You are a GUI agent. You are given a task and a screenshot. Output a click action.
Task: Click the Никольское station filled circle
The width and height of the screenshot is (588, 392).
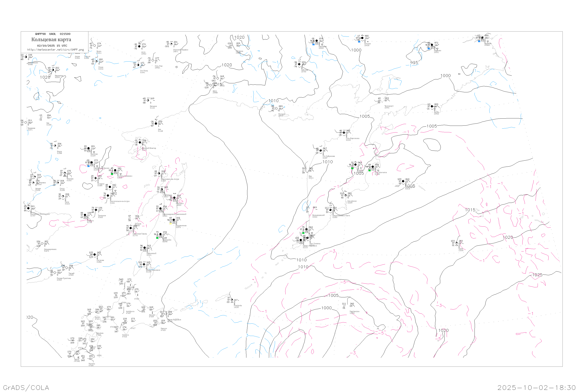(x=403, y=181)
